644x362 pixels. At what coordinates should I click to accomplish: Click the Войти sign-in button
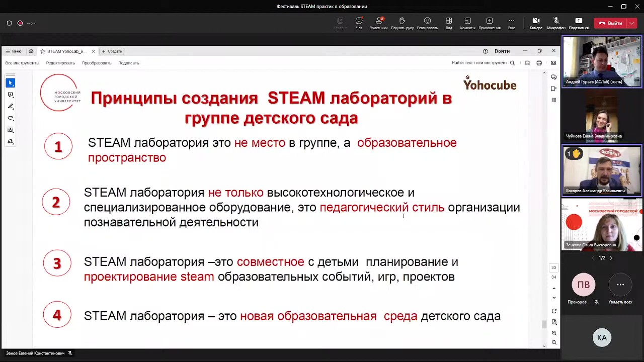(502, 51)
